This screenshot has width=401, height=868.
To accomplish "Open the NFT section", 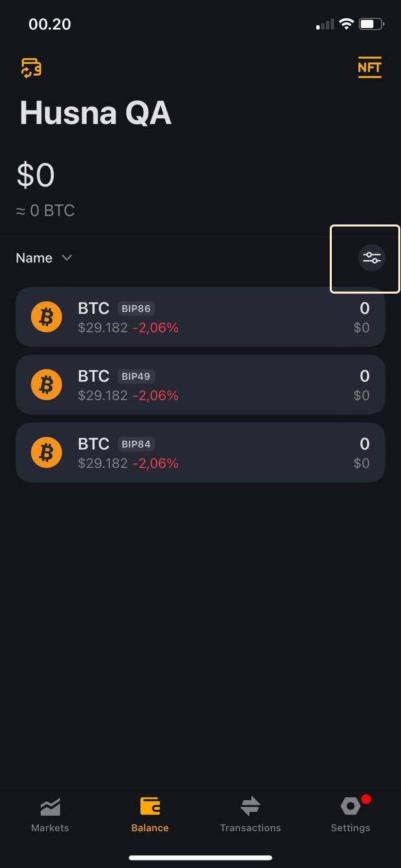I will 370,67.
